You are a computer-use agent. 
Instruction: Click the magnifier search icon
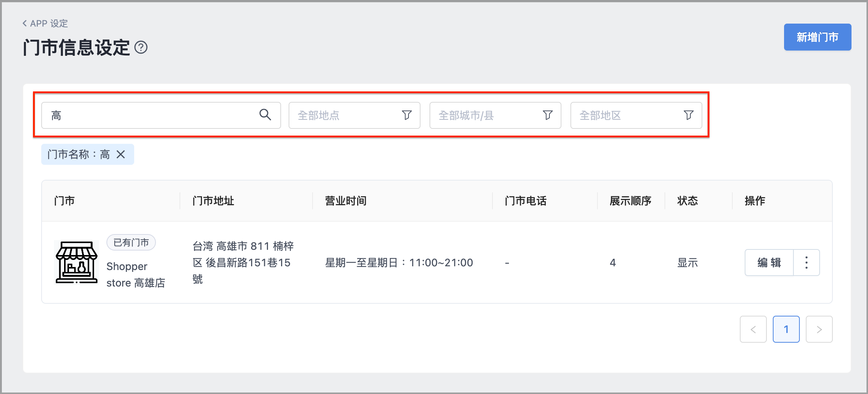point(265,115)
